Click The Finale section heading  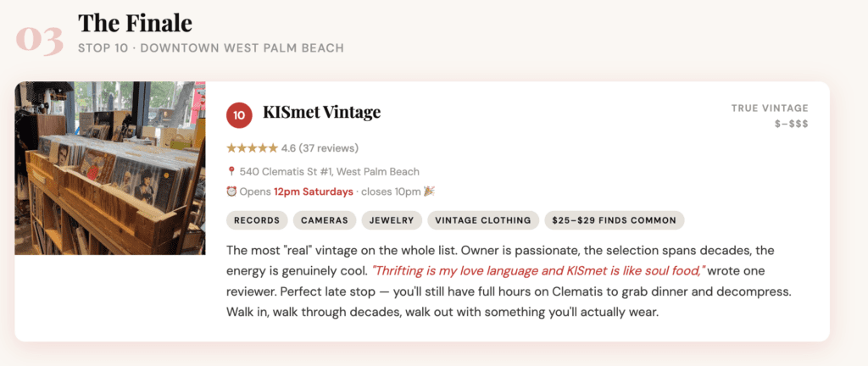(x=135, y=23)
